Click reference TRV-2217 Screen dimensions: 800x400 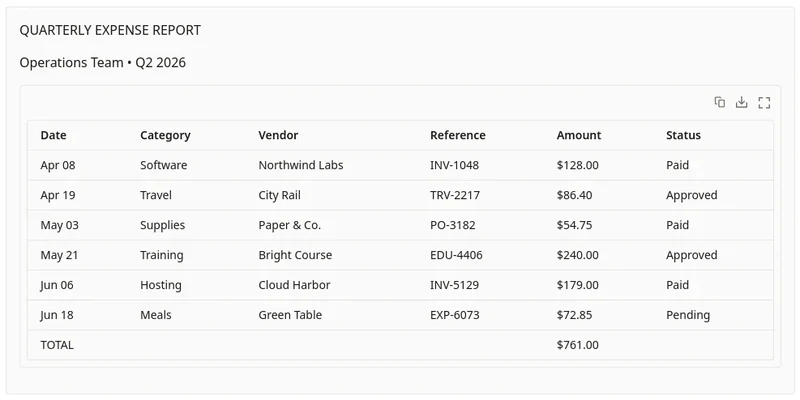455,195
